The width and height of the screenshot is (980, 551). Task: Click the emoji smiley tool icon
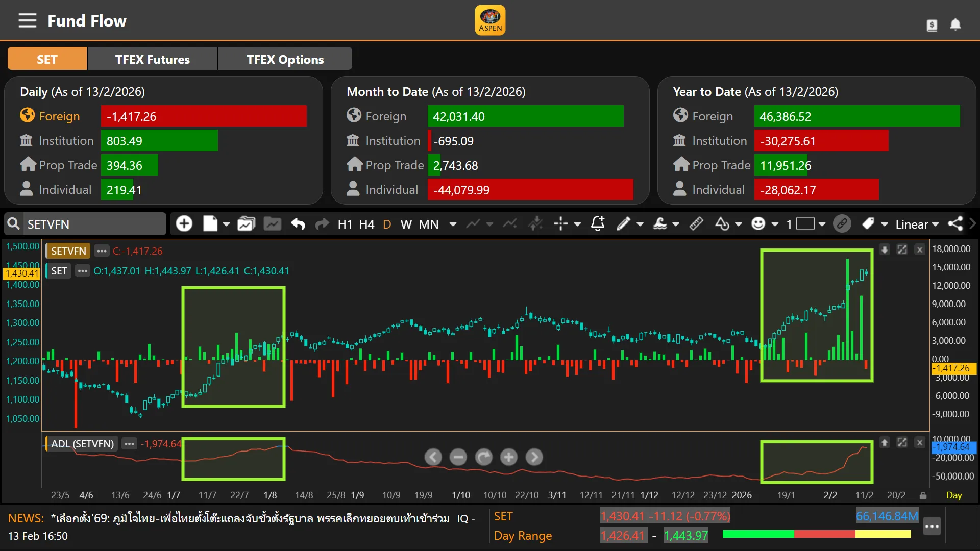[x=758, y=223]
